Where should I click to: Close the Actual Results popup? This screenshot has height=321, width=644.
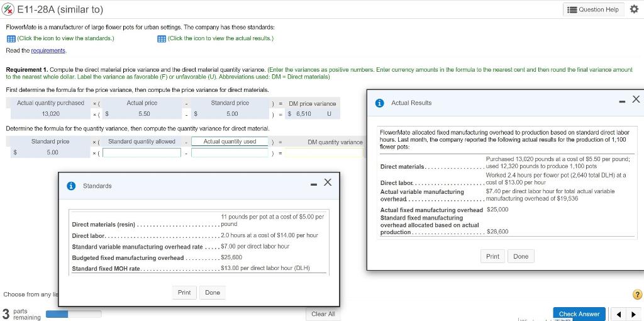pyautogui.click(x=636, y=99)
